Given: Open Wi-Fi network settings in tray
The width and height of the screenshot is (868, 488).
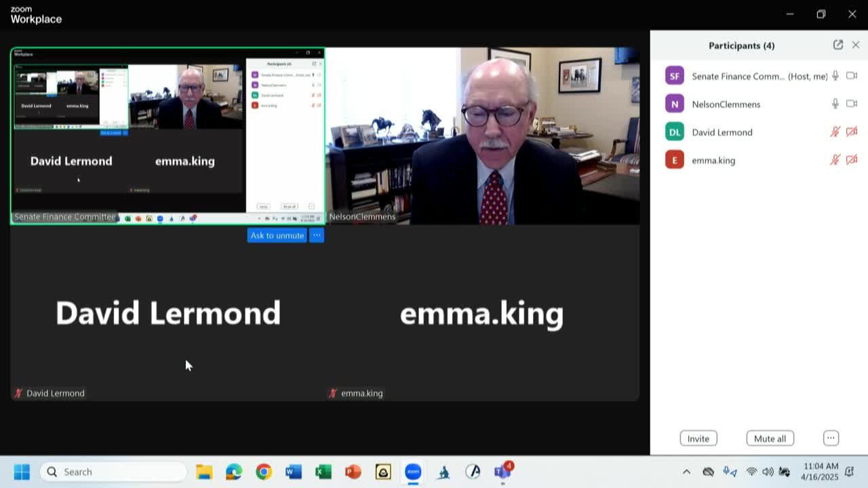Looking at the screenshot, I should [x=751, y=472].
